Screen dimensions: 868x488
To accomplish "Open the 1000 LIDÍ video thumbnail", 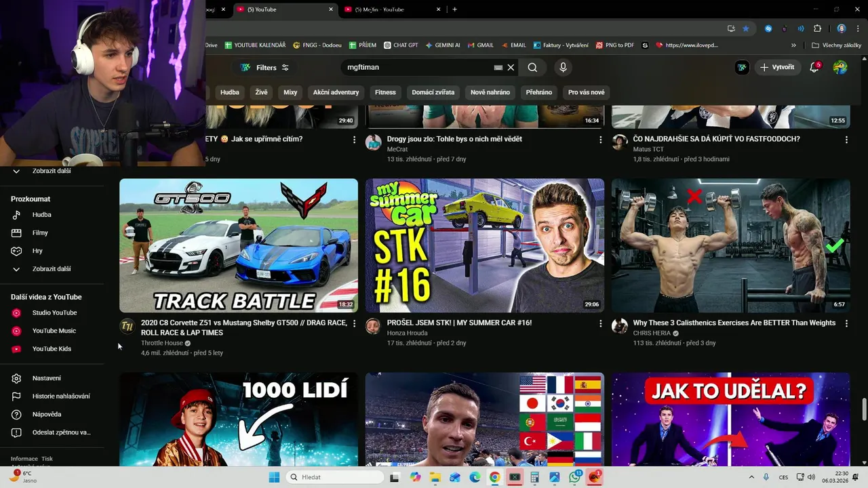I will 239,420.
